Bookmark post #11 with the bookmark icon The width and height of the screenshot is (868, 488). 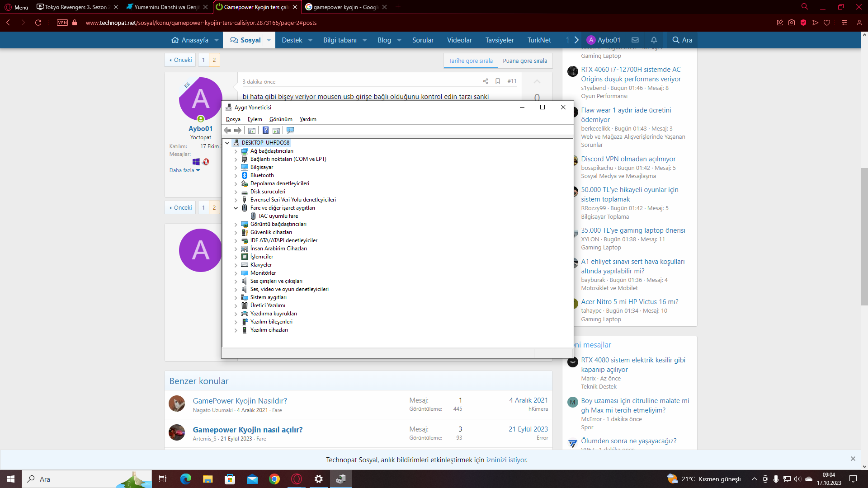498,81
